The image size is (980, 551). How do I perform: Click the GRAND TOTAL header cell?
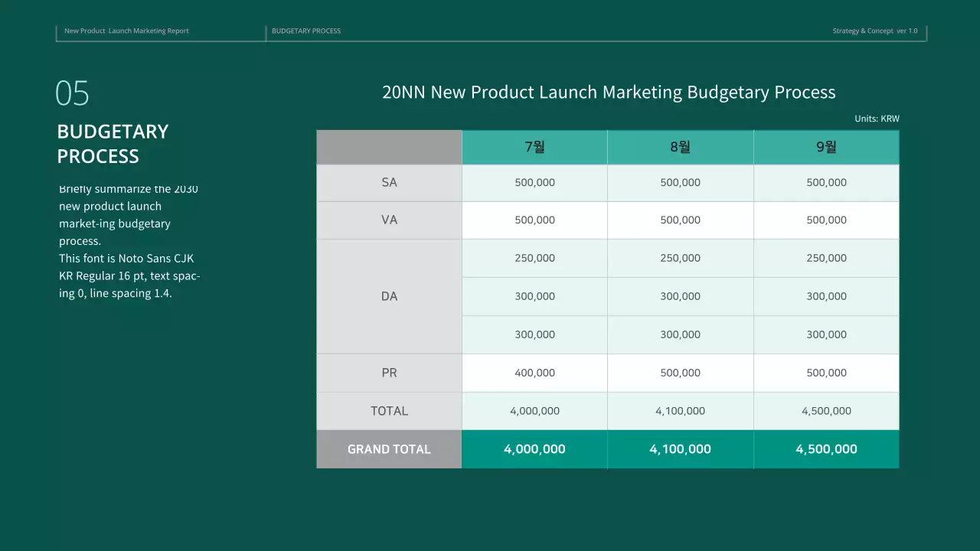click(x=389, y=449)
